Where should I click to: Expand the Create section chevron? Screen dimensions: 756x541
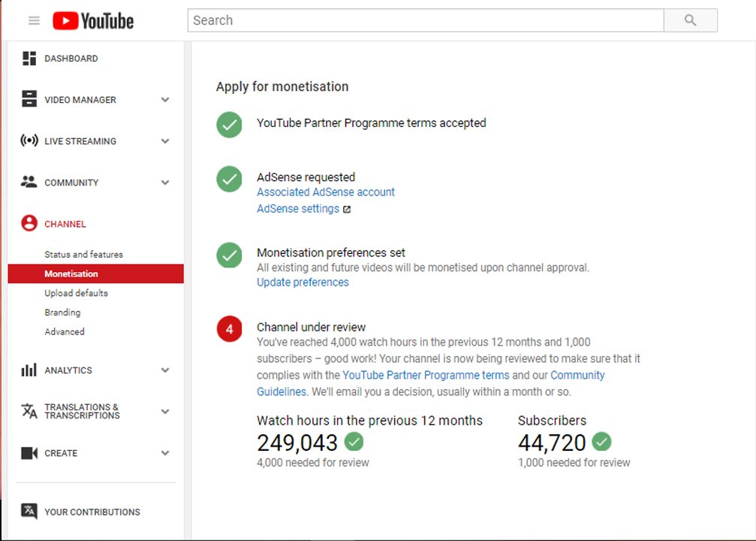pos(165,453)
